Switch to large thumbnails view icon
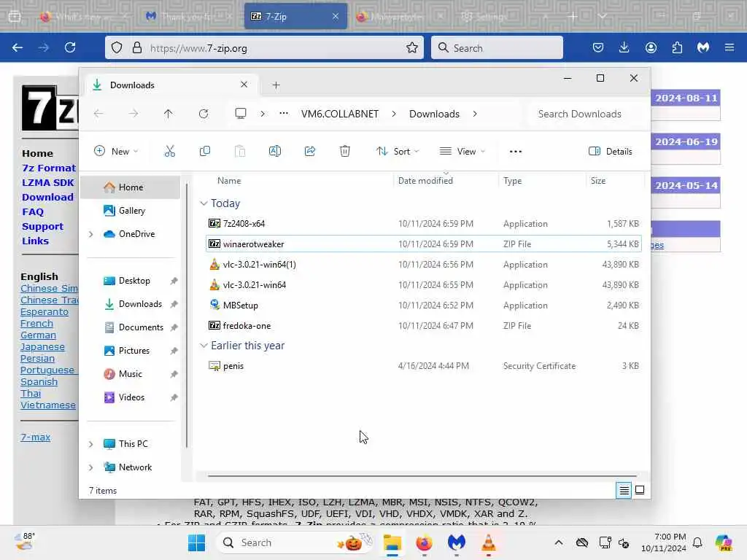 click(640, 490)
